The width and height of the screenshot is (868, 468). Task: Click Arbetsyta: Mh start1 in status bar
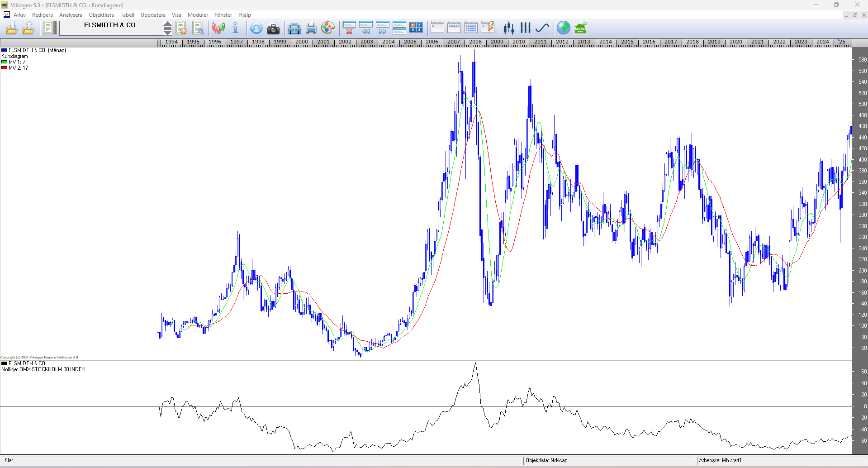720,460
